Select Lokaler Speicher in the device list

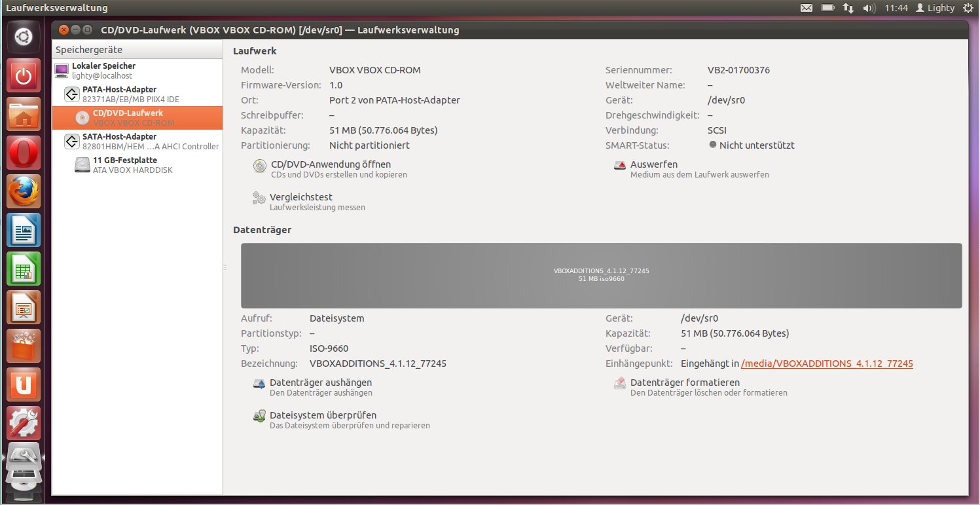click(137, 71)
